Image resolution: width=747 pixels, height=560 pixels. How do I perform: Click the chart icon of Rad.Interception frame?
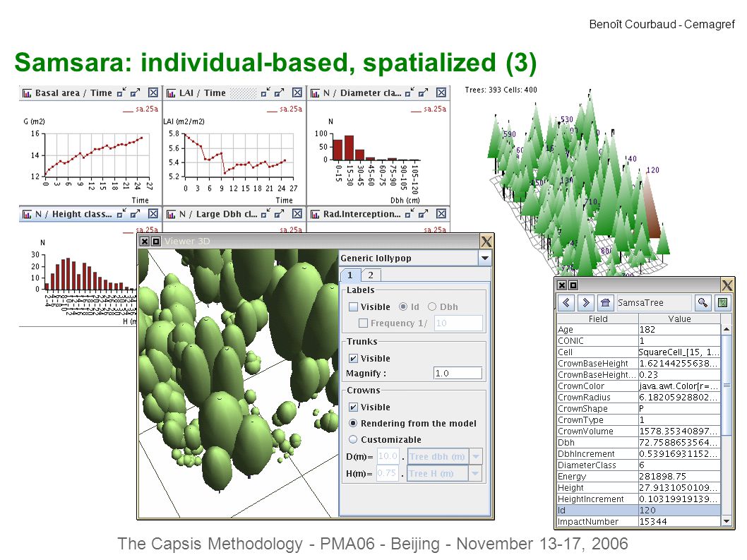coord(315,215)
